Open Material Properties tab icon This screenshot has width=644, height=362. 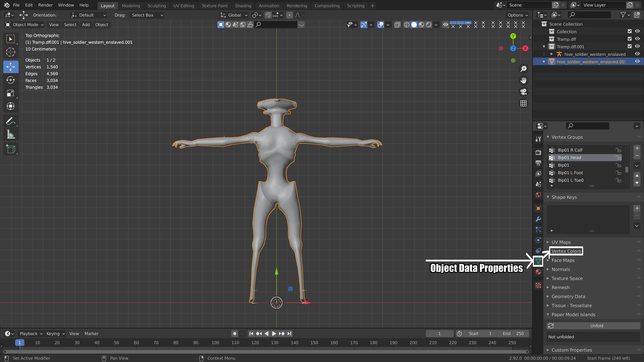(538, 272)
